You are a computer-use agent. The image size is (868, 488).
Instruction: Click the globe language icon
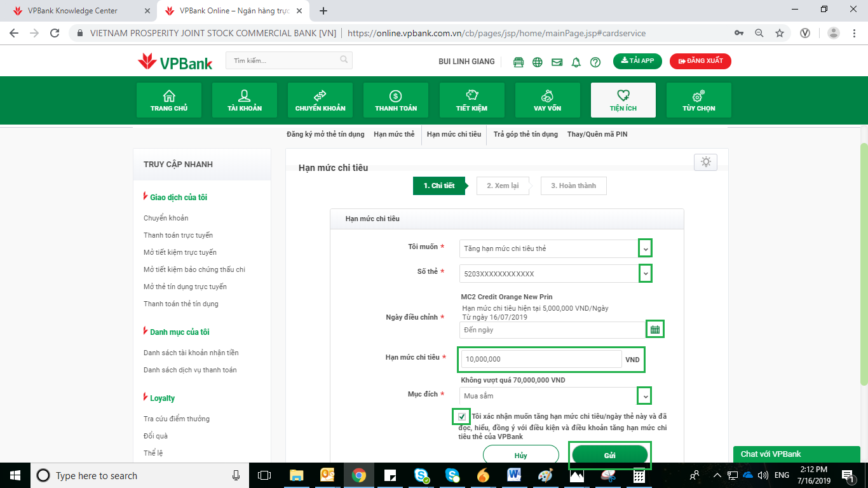pyautogui.click(x=538, y=62)
